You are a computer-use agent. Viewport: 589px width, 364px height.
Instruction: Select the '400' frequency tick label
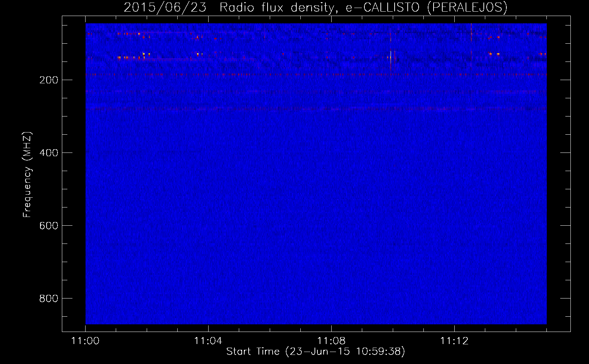(49, 153)
